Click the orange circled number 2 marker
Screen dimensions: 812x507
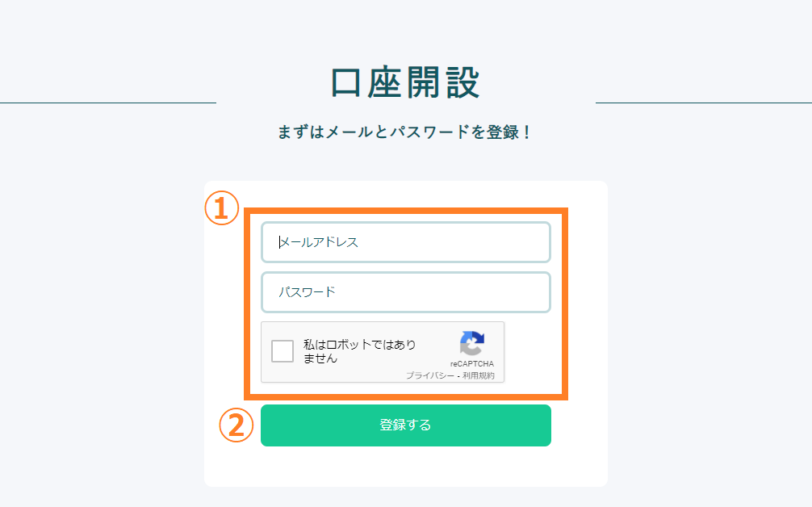coord(236,425)
